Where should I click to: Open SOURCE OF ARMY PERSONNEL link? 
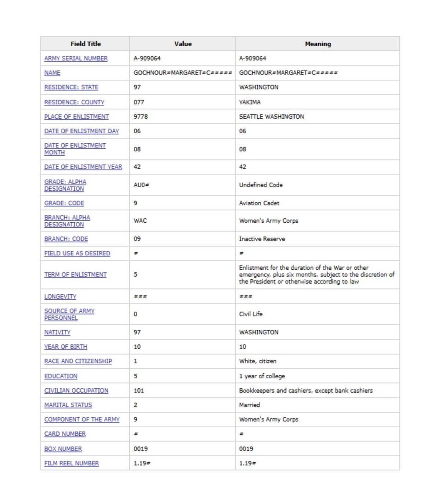coord(69,314)
